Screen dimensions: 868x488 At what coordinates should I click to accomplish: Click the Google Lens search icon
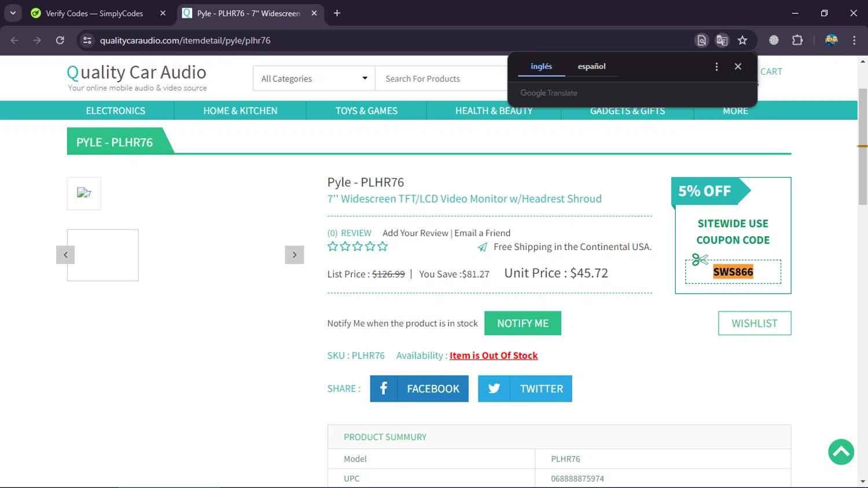coord(701,41)
